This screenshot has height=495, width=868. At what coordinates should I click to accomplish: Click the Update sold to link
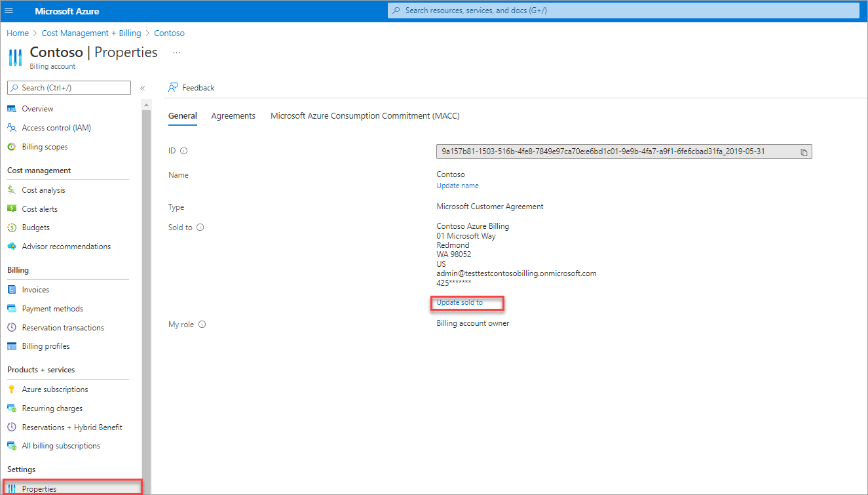[x=459, y=302]
